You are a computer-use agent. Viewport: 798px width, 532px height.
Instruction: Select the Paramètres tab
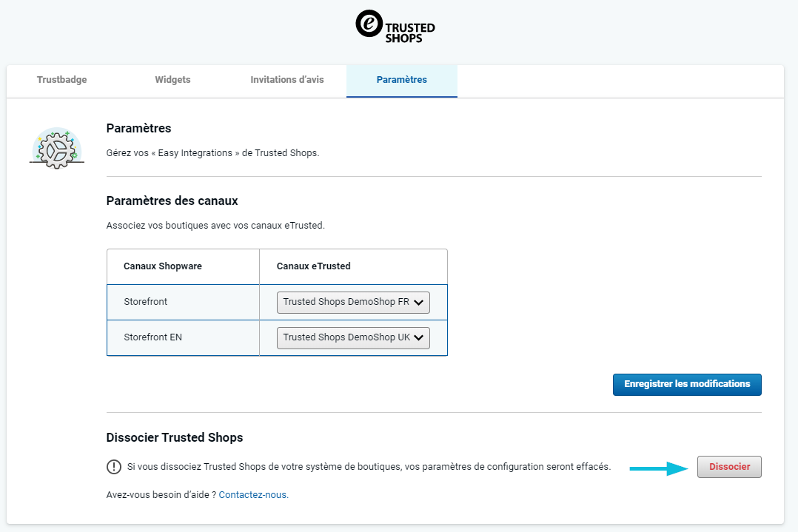401,80
